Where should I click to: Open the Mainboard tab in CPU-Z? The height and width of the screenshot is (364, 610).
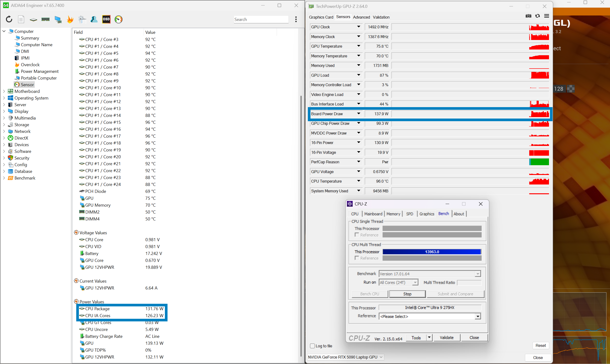373,214
